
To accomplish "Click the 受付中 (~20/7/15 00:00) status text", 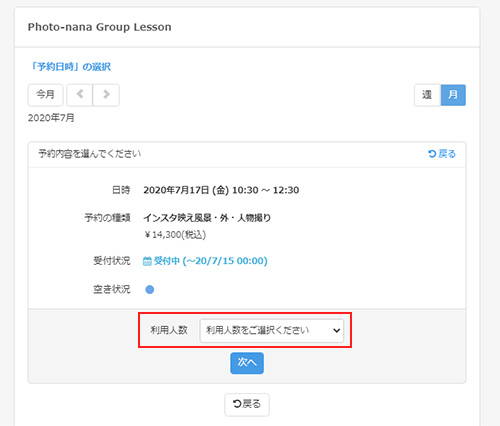I will (x=211, y=261).
